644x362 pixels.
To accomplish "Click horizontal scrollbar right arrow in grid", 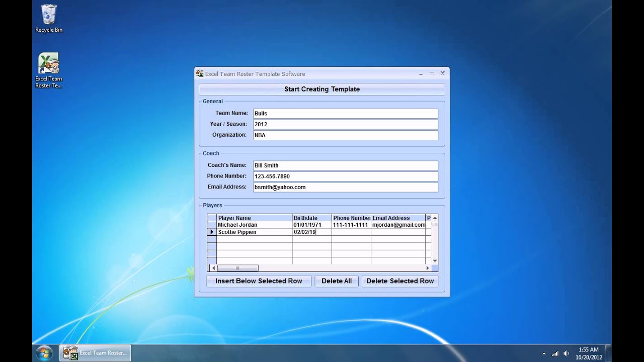I will point(429,268).
